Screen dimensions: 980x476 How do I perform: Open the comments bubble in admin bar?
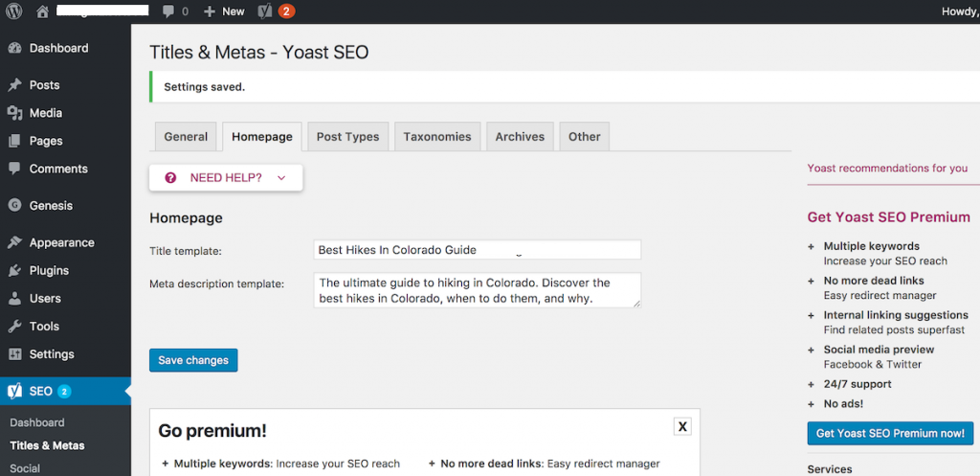168,11
